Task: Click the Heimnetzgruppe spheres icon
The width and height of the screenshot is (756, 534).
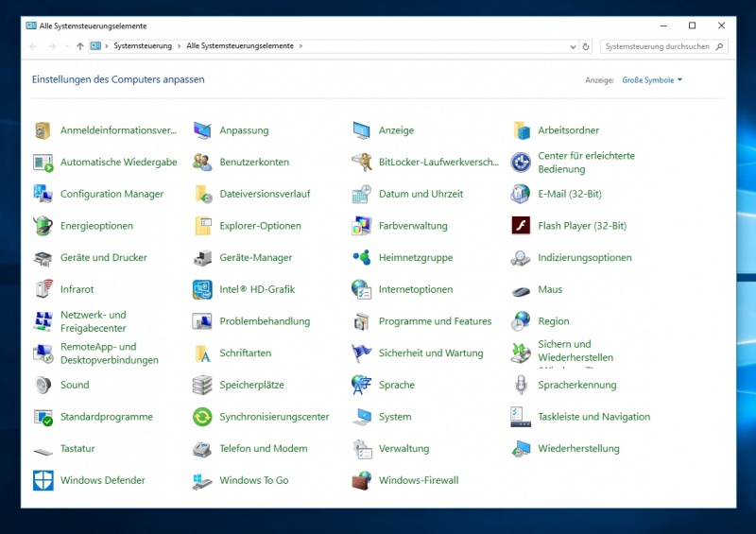Action: [361, 257]
